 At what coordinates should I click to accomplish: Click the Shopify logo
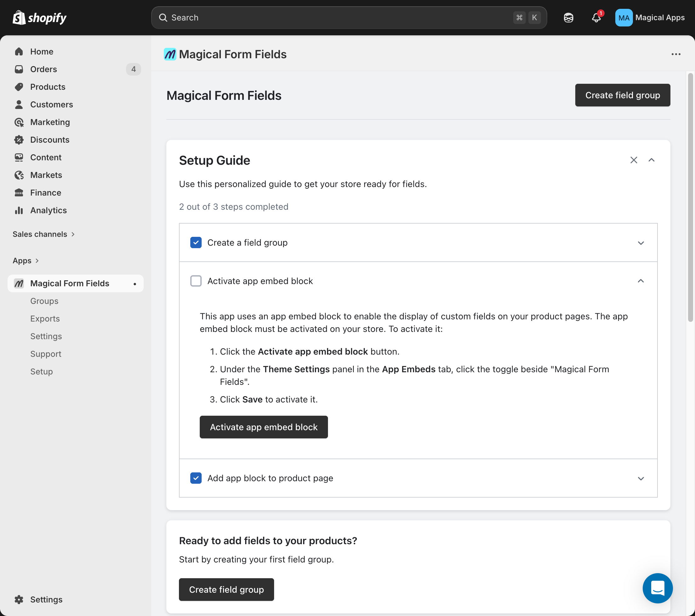39,17
